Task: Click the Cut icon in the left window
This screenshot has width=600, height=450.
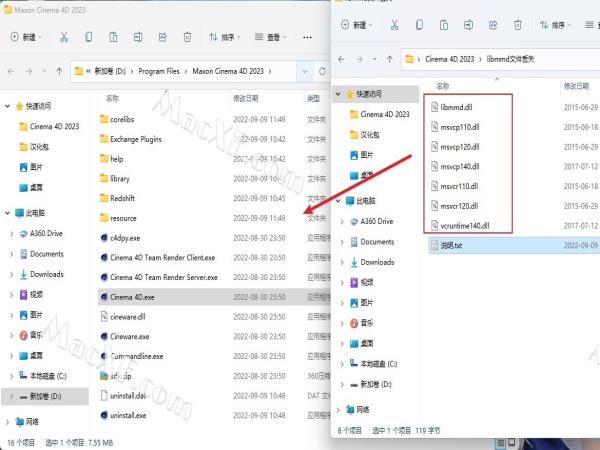Action: (64, 37)
